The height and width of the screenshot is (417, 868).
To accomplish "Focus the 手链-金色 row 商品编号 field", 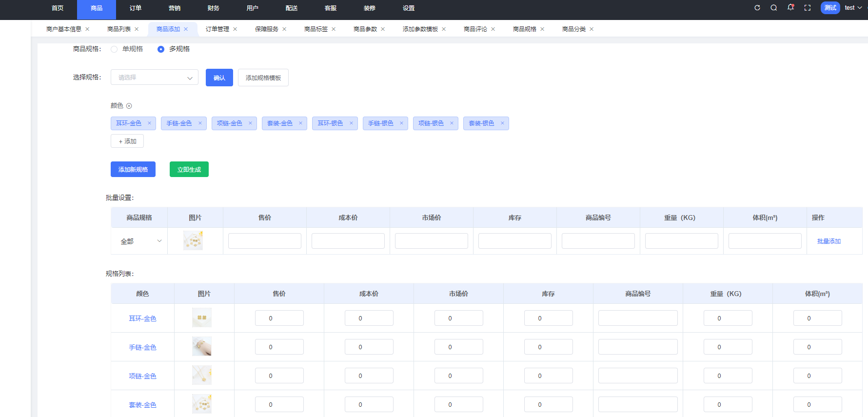I will tap(638, 347).
